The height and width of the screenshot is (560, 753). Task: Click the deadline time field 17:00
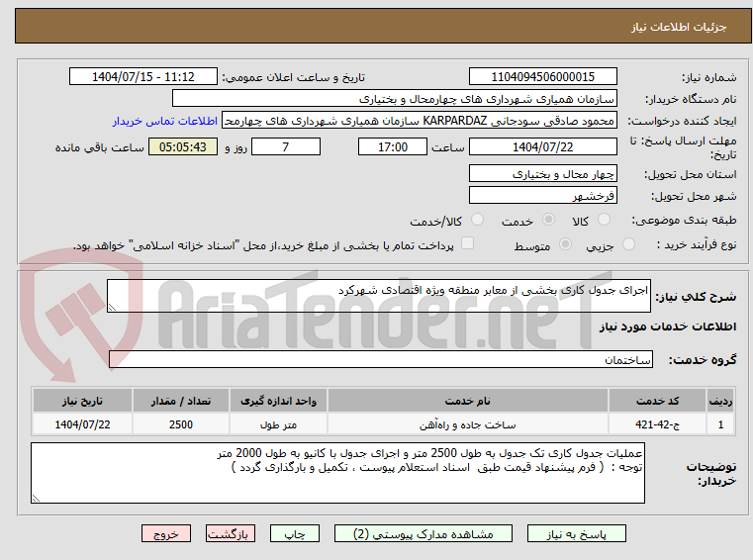point(393,147)
